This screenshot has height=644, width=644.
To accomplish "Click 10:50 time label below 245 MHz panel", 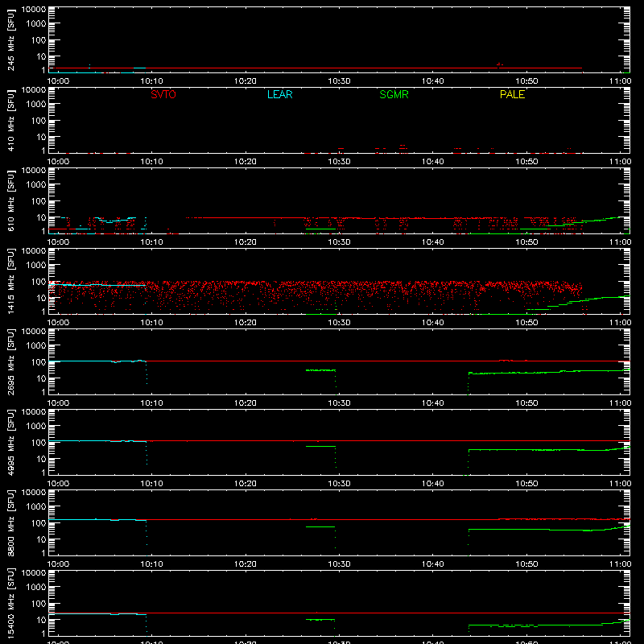I will point(526,81).
